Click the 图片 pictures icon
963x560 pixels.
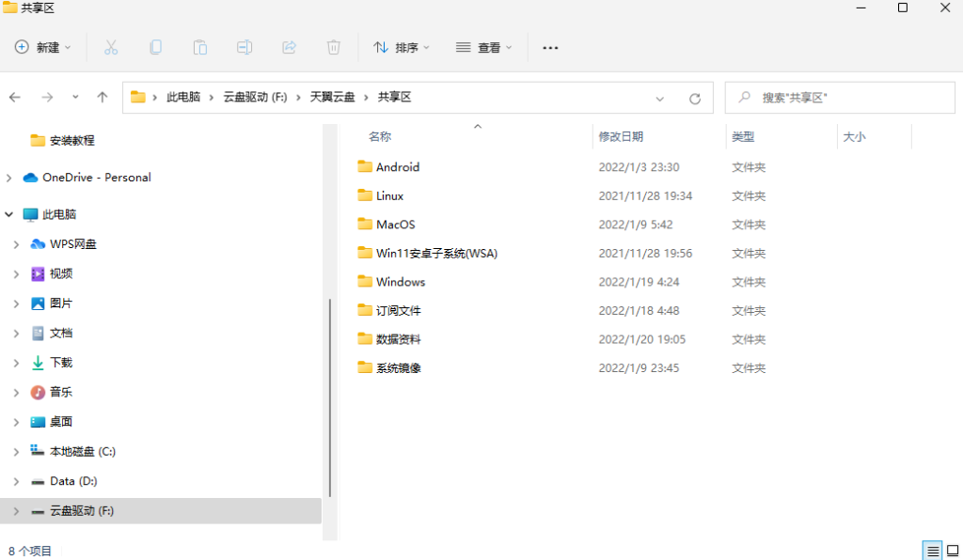(x=38, y=303)
